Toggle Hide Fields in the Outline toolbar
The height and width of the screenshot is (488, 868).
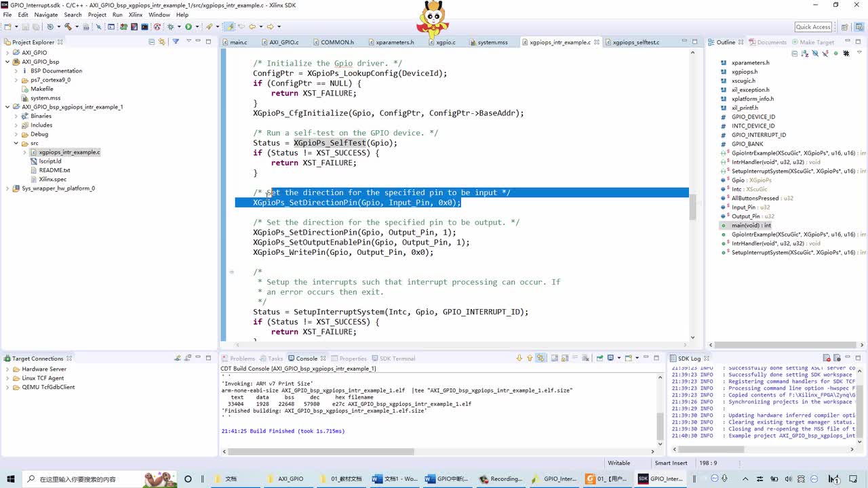pyautogui.click(x=815, y=53)
